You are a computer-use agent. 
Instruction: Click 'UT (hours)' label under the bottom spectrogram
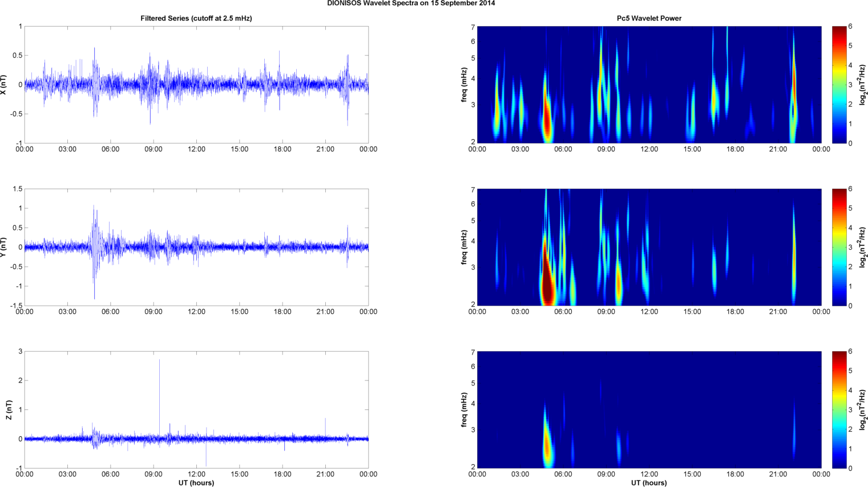tap(649, 482)
